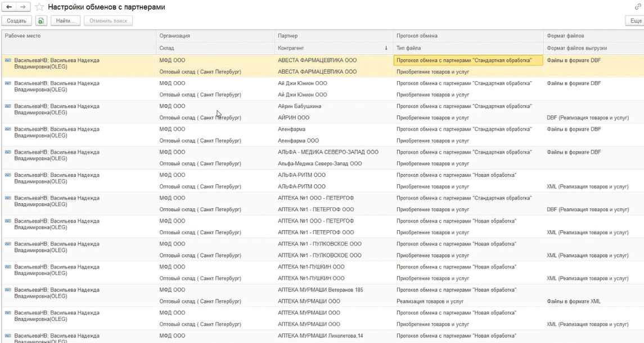Click the forward navigation arrow

[x=23, y=7]
